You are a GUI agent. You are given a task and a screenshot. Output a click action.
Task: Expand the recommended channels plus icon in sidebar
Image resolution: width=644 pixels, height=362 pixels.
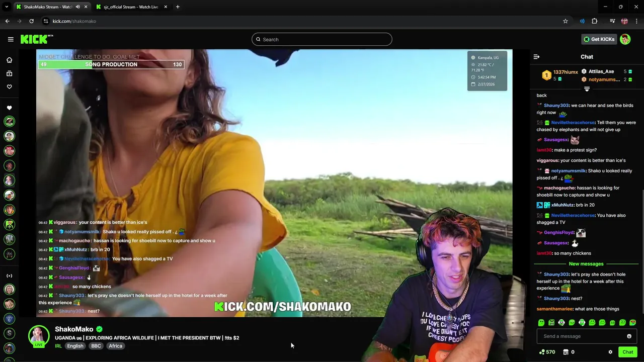tap(9, 276)
